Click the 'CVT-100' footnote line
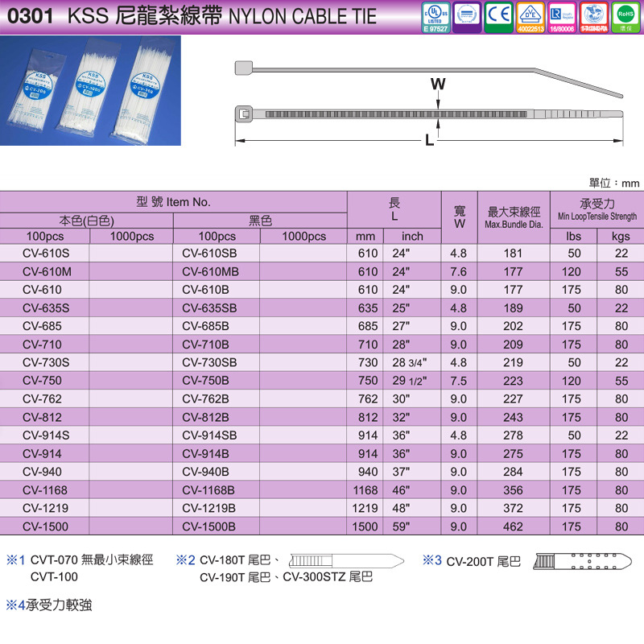644x644 pixels. [x=54, y=576]
